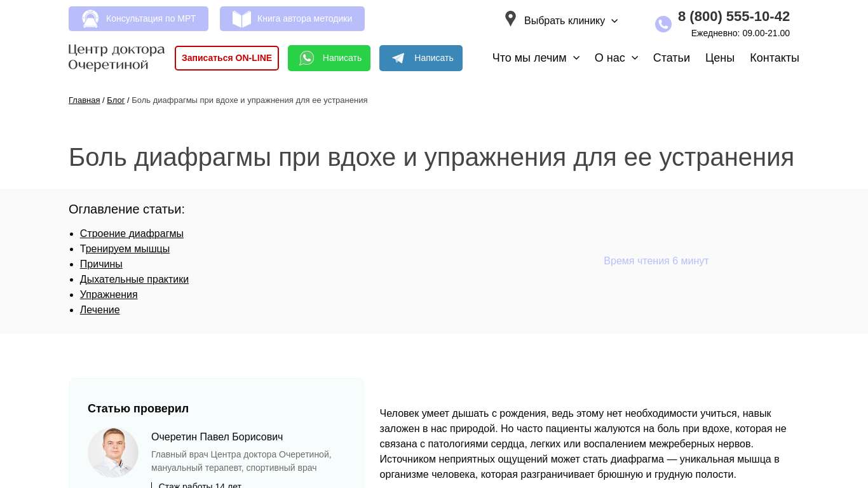Go to the Цены page
The height and width of the screenshot is (488, 868).
pos(719,58)
